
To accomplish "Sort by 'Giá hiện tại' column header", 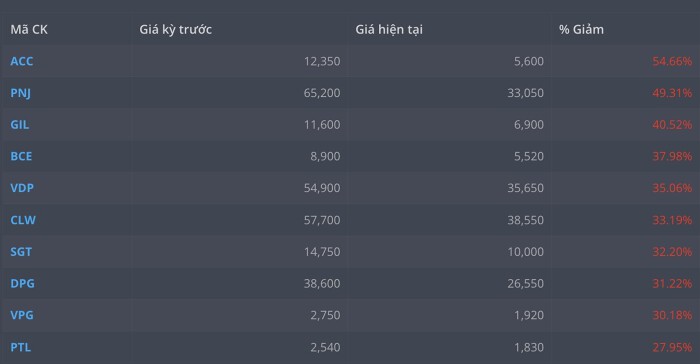I will coord(389,29).
